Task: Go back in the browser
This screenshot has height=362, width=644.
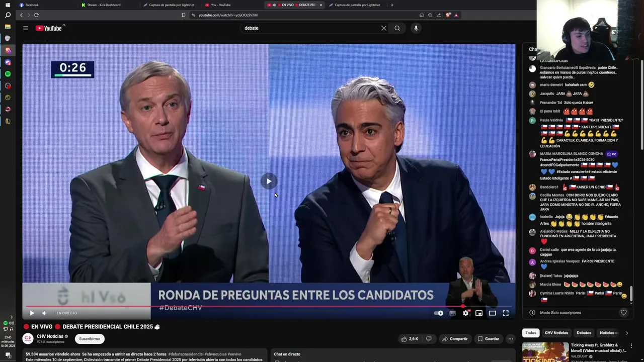Action: coord(21,15)
